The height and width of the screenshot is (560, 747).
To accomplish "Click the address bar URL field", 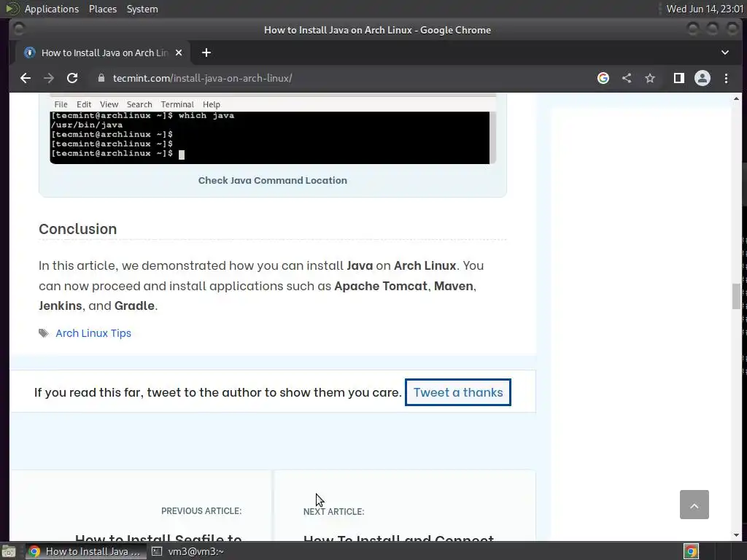I will tap(343, 78).
